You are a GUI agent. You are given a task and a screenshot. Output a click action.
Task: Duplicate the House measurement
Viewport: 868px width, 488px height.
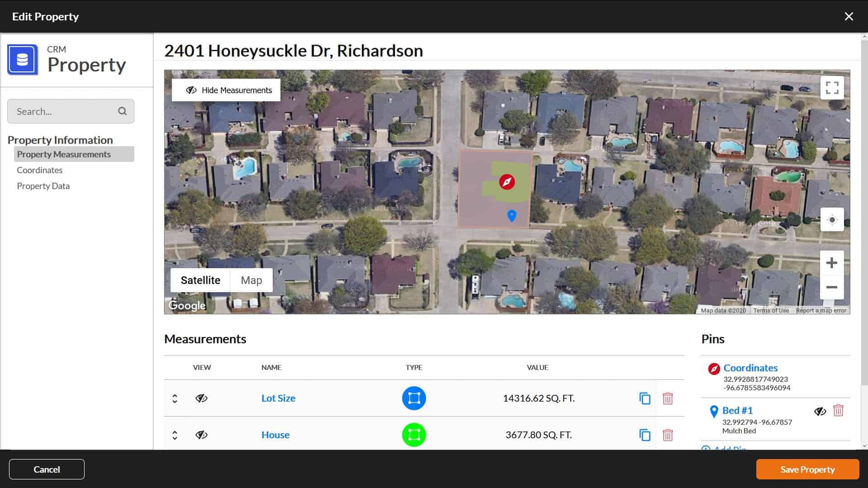point(645,435)
